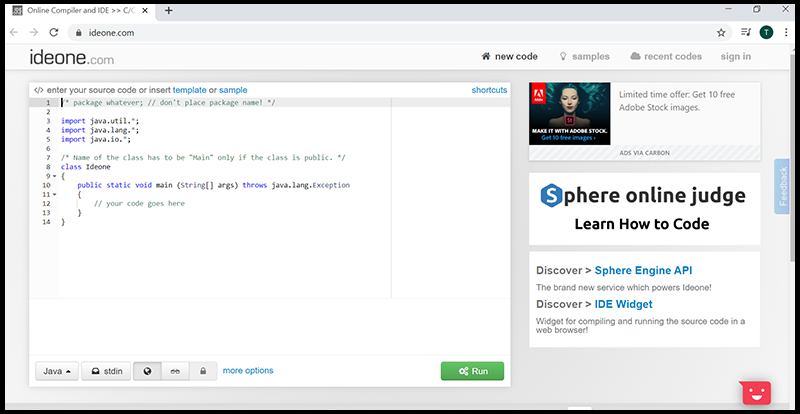Open more options link
Image resolution: width=800 pixels, height=414 pixels.
click(x=248, y=371)
